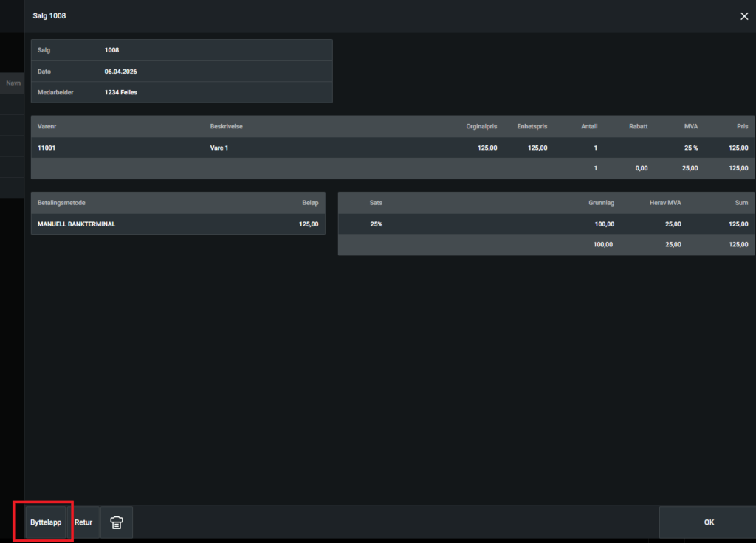The image size is (756, 543).
Task: Click the Antall column header
Action: pos(588,126)
